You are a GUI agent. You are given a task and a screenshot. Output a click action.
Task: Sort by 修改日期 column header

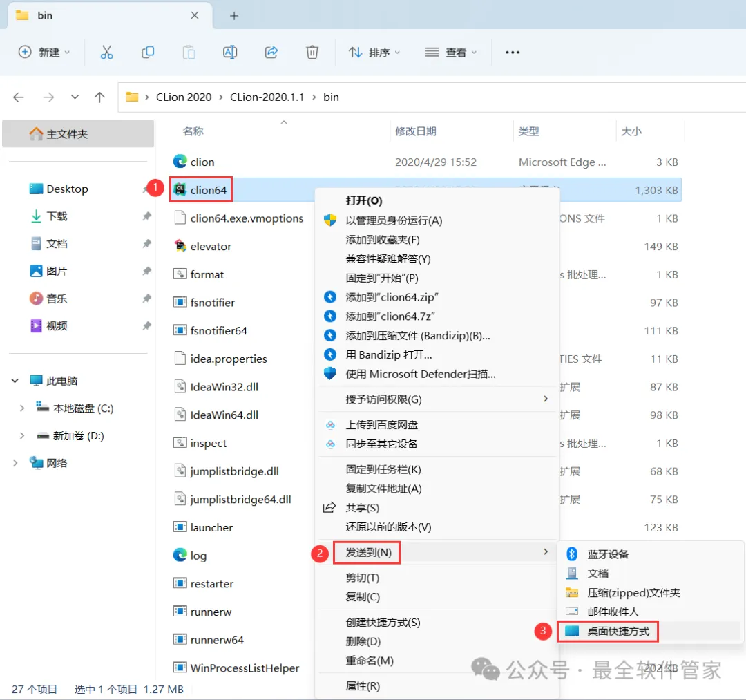tap(416, 131)
